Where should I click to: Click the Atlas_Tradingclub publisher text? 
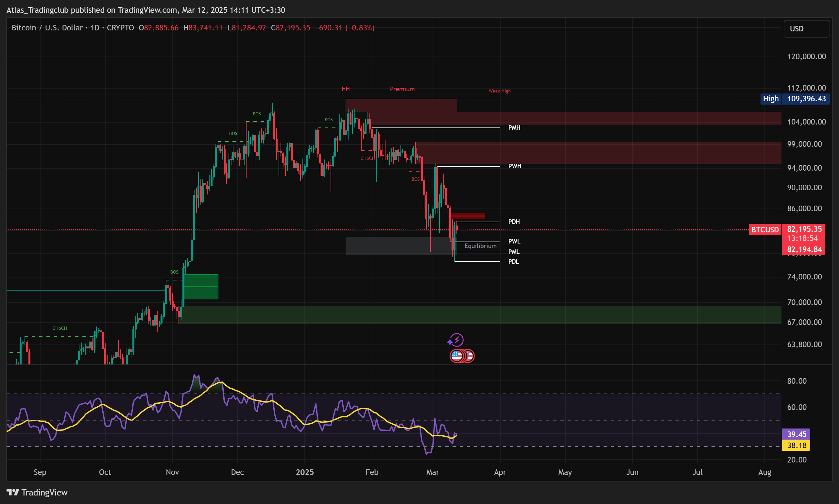(x=38, y=10)
